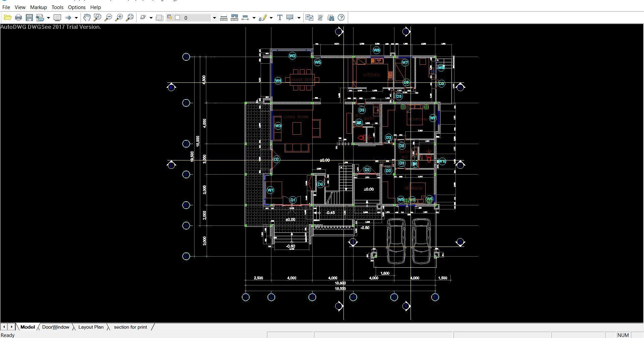Viewport: 644px width, 338px height.
Task: Click the Open file folder icon
Action: point(8,18)
